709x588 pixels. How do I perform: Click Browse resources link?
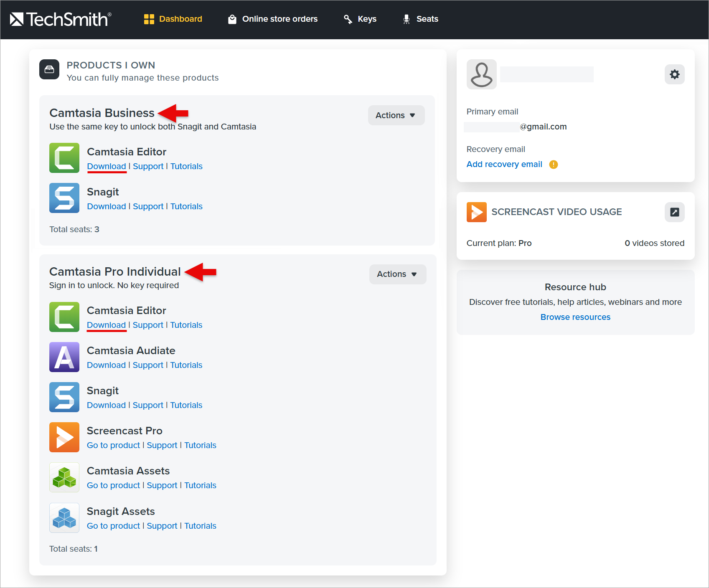tap(576, 317)
